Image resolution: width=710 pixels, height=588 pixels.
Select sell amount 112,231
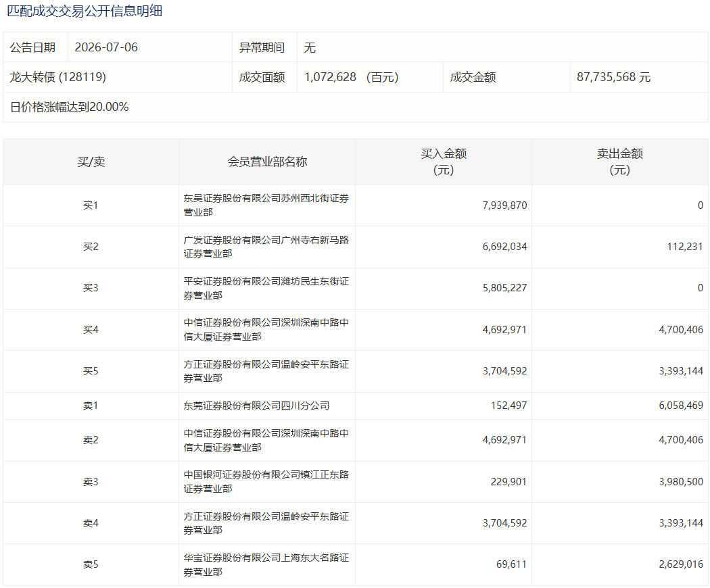(685, 247)
